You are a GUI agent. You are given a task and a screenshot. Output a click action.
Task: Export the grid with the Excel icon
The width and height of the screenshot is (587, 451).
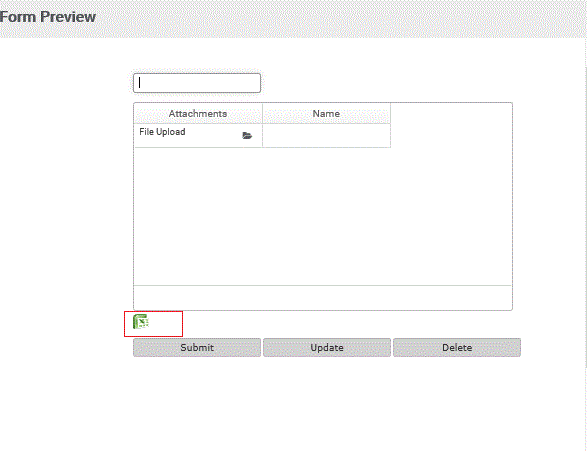141,322
